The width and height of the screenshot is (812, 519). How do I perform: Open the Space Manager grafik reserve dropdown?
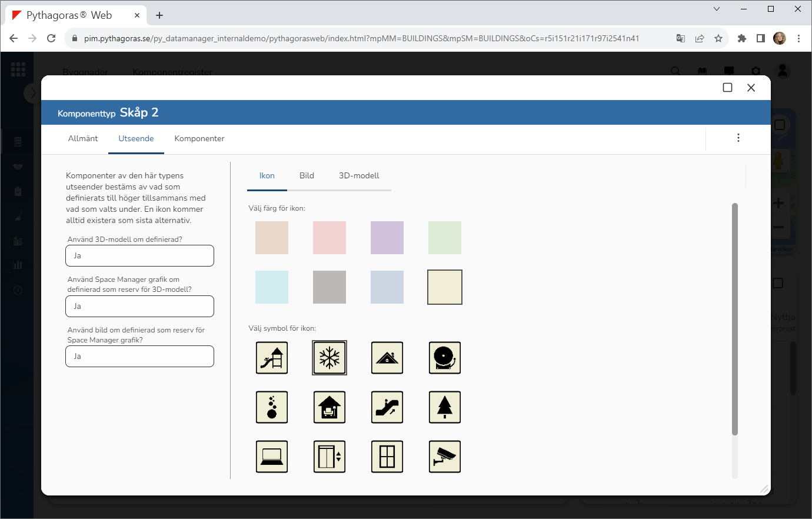(139, 307)
